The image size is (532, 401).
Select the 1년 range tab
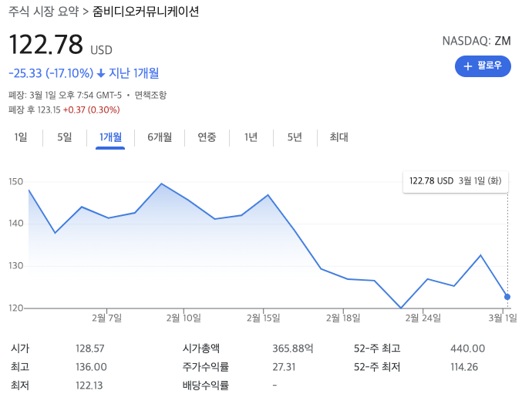(251, 137)
